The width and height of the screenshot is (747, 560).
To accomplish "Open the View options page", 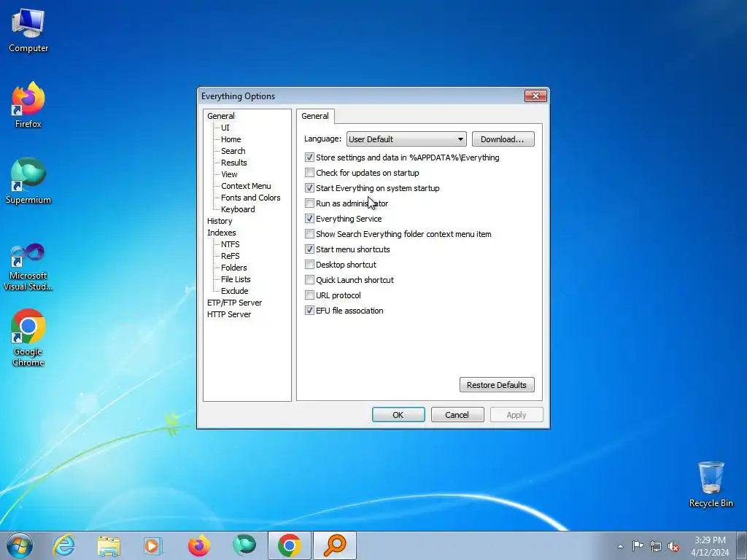I will (x=228, y=174).
